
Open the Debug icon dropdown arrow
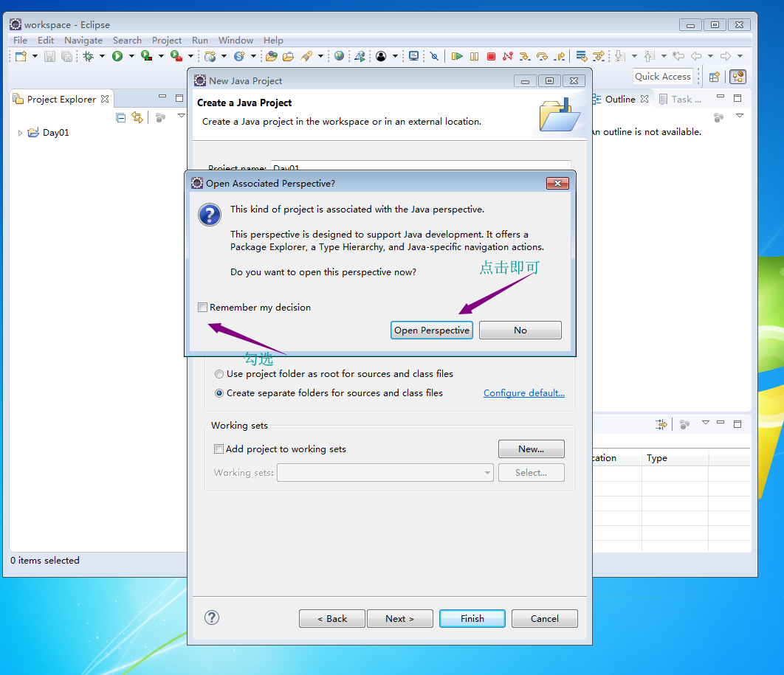[102, 57]
